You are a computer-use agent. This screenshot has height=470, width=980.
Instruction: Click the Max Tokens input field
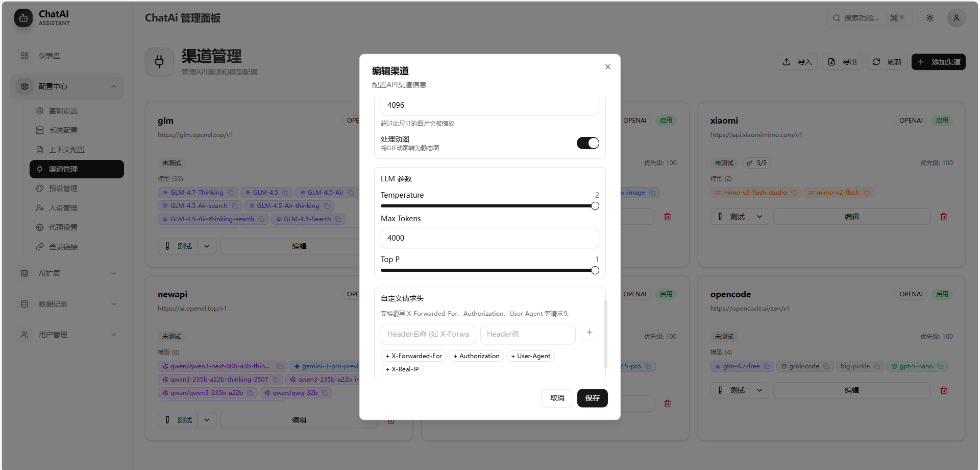(489, 238)
